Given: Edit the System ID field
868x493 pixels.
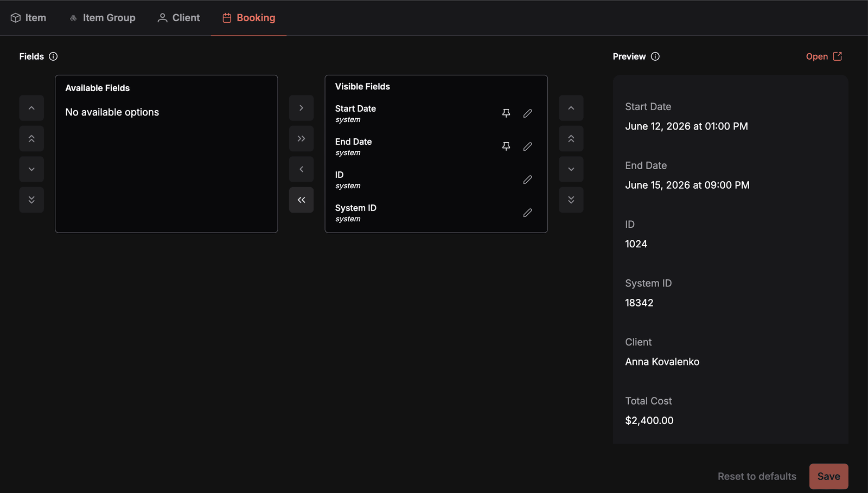Looking at the screenshot, I should (x=527, y=213).
